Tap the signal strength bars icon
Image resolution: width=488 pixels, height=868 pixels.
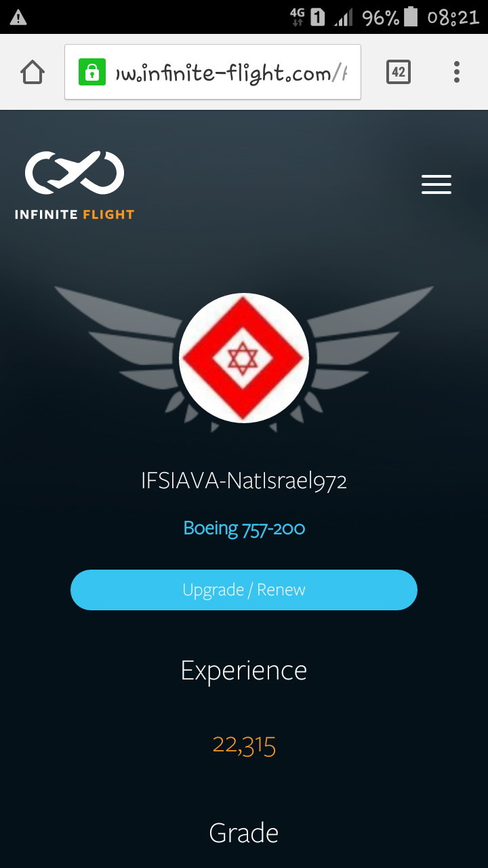tap(344, 18)
